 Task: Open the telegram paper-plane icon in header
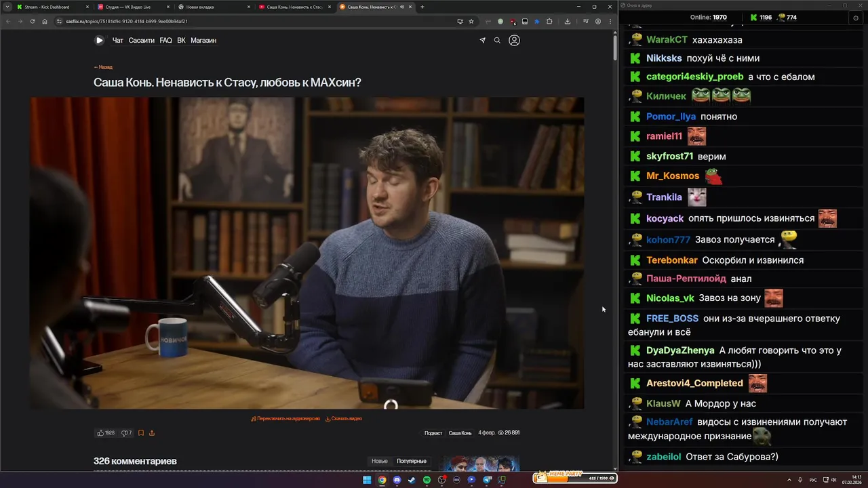pyautogui.click(x=482, y=40)
